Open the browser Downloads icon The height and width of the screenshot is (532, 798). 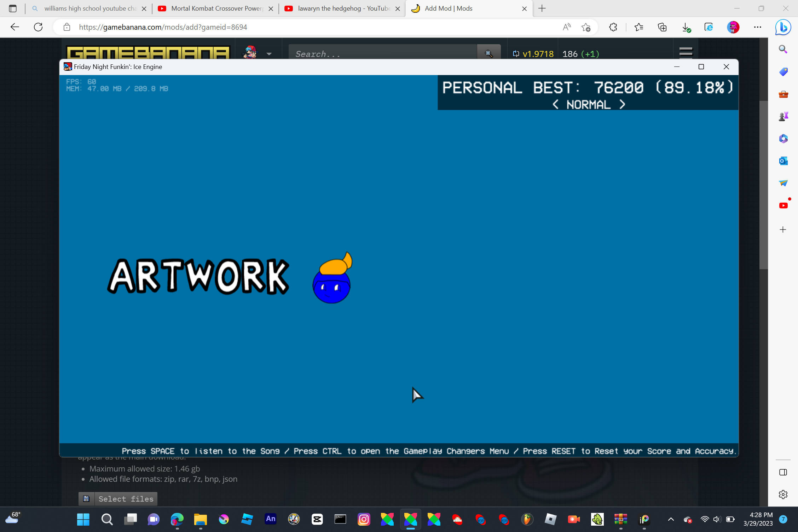tap(686, 27)
